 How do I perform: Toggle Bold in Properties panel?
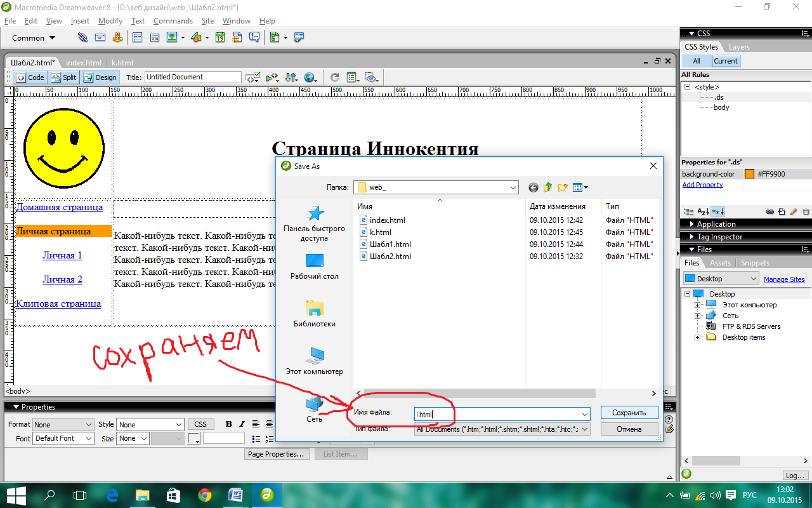[228, 424]
